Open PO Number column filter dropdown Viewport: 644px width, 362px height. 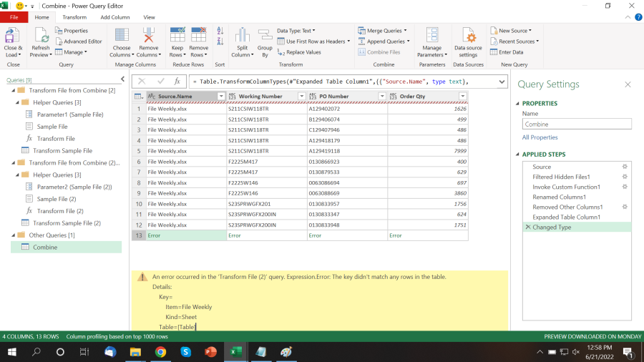pos(382,97)
